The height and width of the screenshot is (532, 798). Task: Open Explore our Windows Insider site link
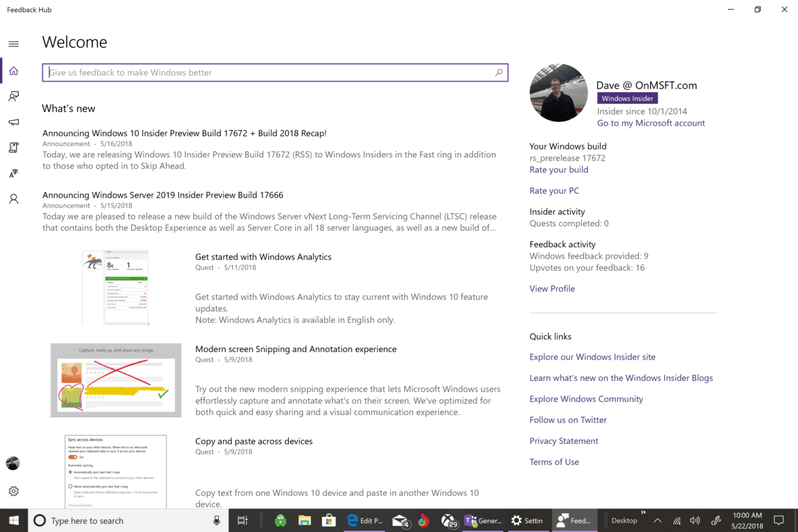(x=592, y=357)
